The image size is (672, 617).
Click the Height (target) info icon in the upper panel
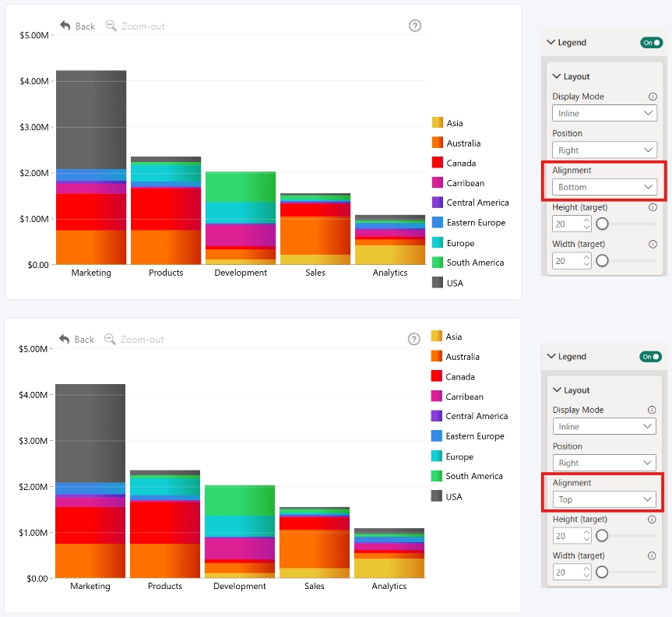pyautogui.click(x=653, y=207)
